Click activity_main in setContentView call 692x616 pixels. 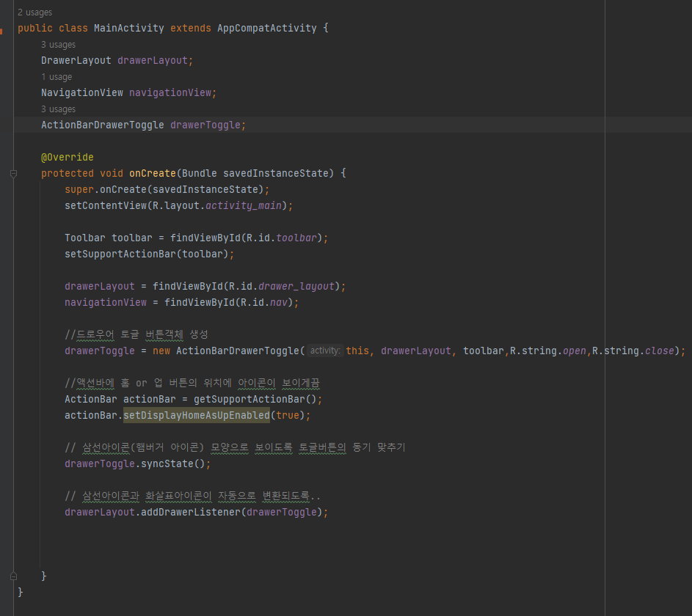coord(244,205)
